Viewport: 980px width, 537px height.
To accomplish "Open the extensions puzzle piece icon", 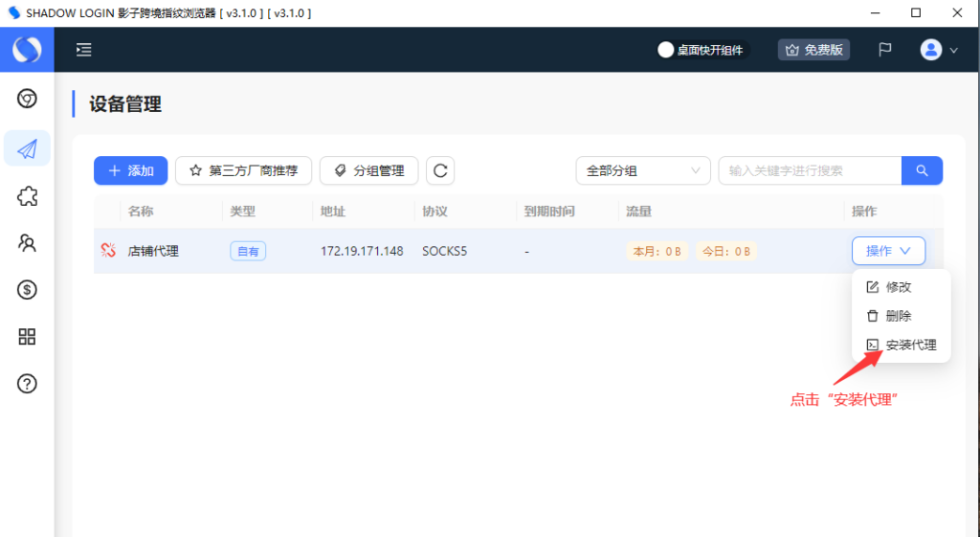I will click(27, 196).
